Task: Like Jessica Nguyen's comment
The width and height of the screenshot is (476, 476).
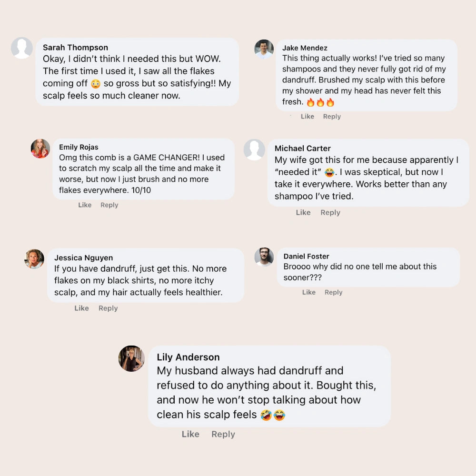Action: (x=81, y=308)
